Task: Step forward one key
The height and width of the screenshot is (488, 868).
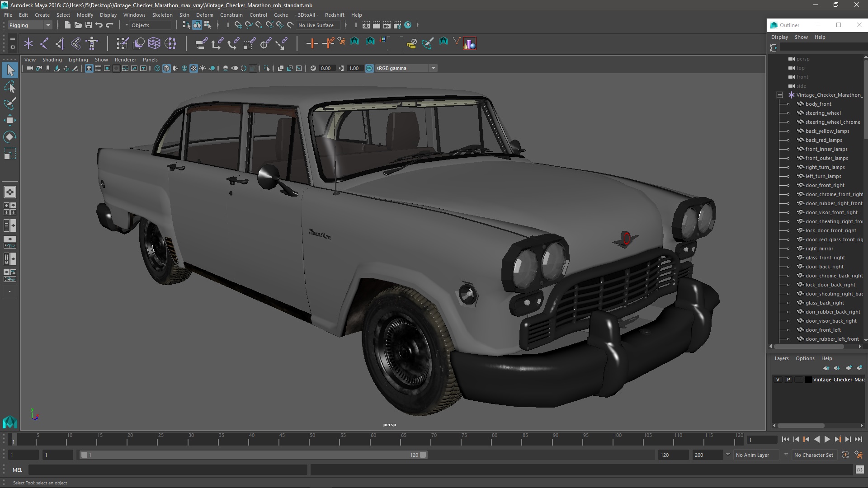Action: pos(838,439)
